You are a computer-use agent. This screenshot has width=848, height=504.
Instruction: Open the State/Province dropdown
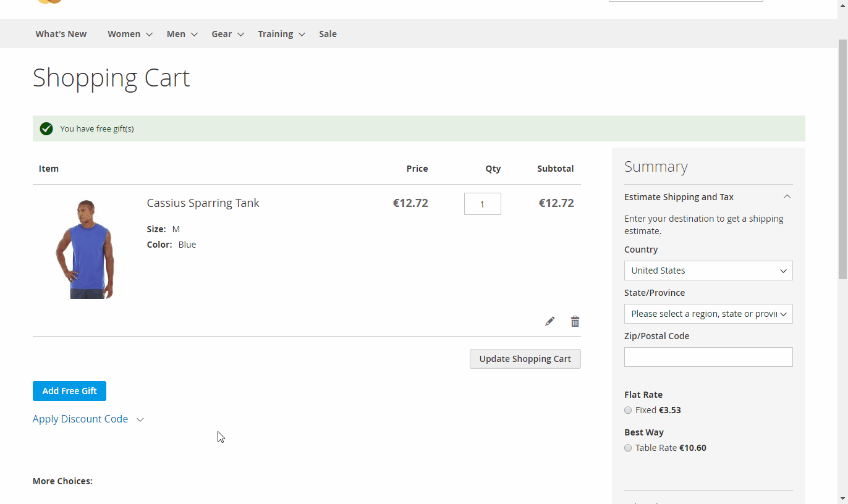(x=708, y=314)
